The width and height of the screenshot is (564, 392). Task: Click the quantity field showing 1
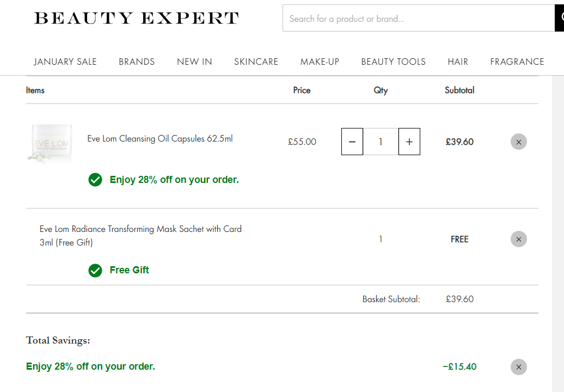tap(381, 142)
